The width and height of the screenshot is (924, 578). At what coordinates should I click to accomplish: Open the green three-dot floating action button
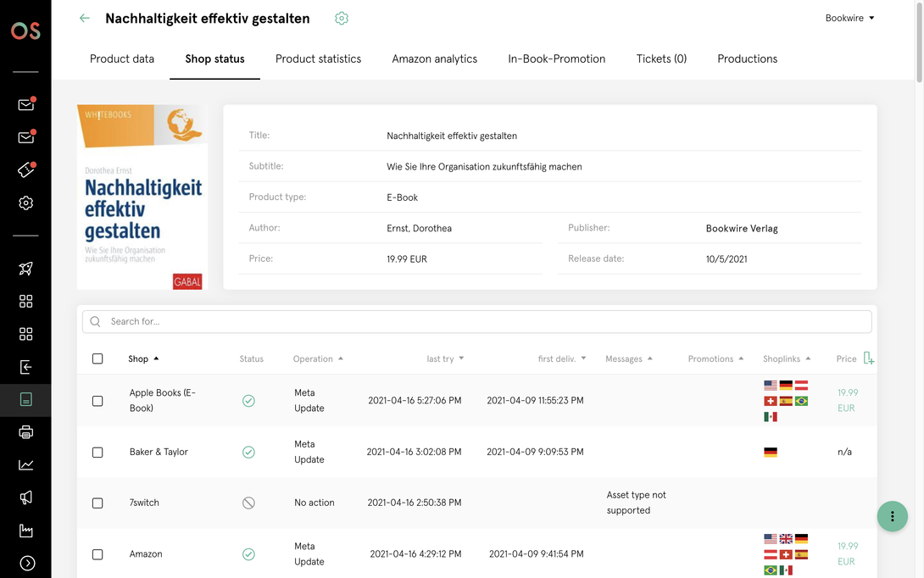click(892, 516)
